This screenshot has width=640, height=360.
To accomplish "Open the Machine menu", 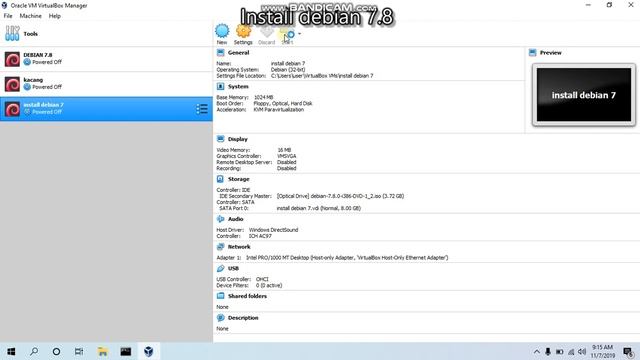I will [31, 16].
